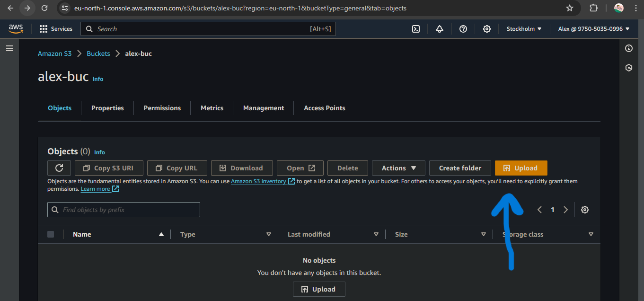The height and width of the screenshot is (301, 644).
Task: Expand the Actions dropdown
Action: point(398,168)
